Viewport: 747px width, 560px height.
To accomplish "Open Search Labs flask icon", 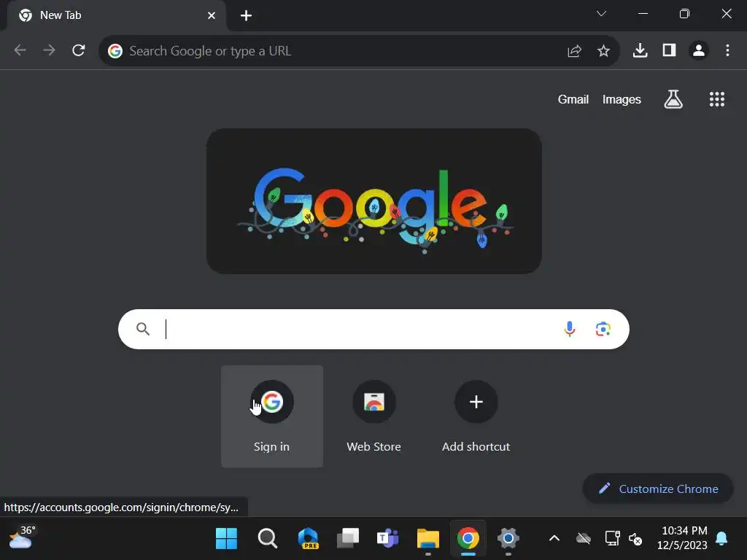I will 673,99.
